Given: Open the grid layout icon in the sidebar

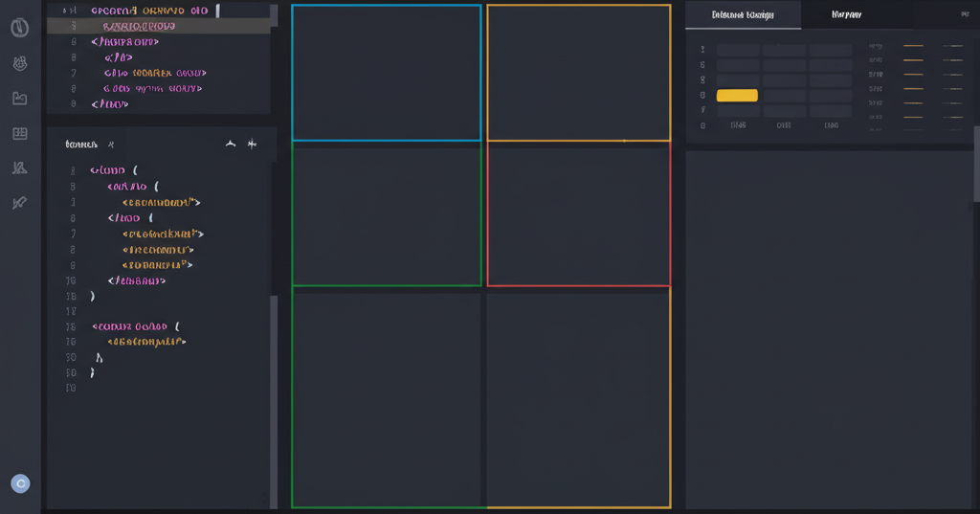Looking at the screenshot, I should (x=19, y=133).
